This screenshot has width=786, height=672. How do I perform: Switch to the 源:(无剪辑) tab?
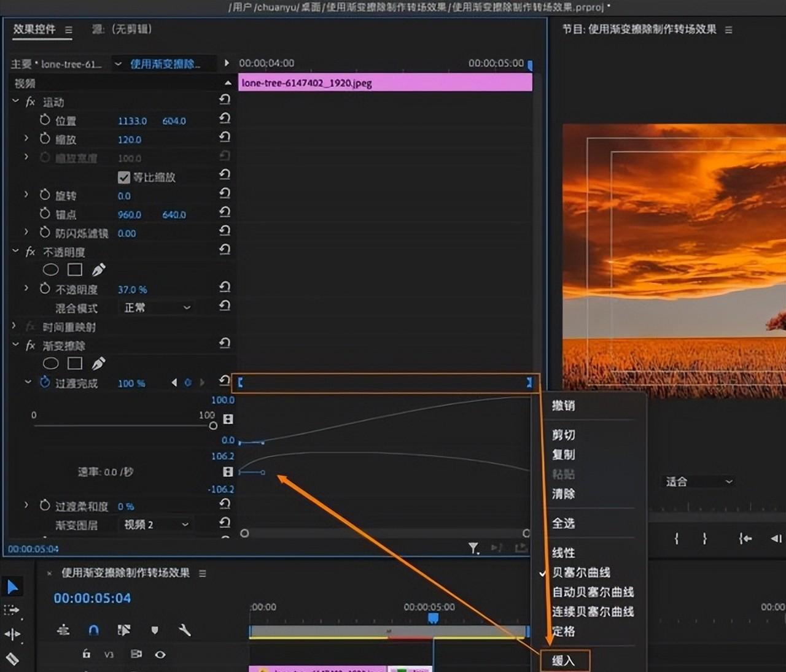(122, 29)
